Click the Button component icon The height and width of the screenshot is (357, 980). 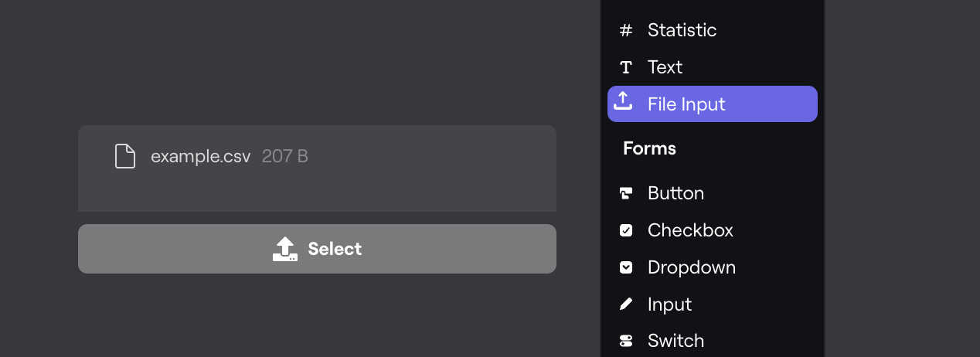pos(626,193)
